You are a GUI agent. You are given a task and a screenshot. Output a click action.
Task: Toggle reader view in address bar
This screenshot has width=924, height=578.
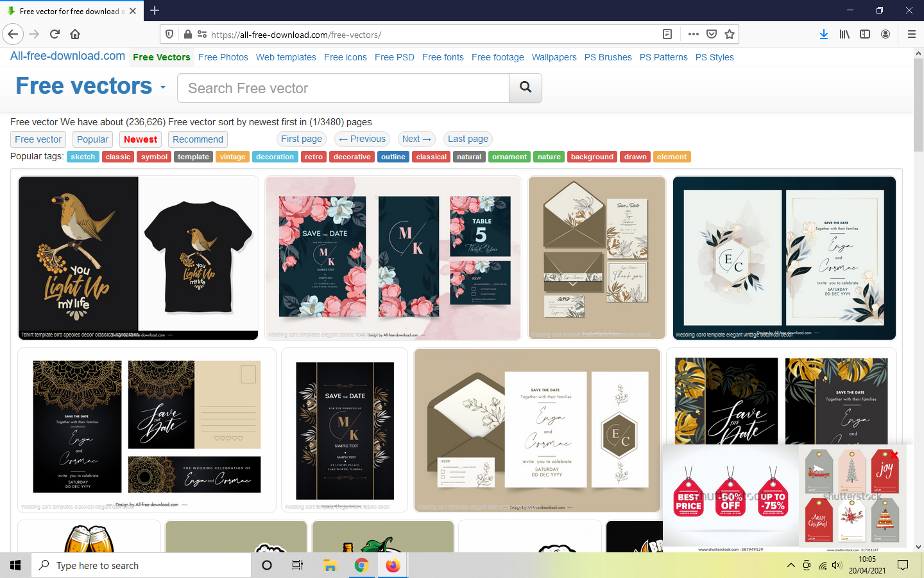click(667, 34)
